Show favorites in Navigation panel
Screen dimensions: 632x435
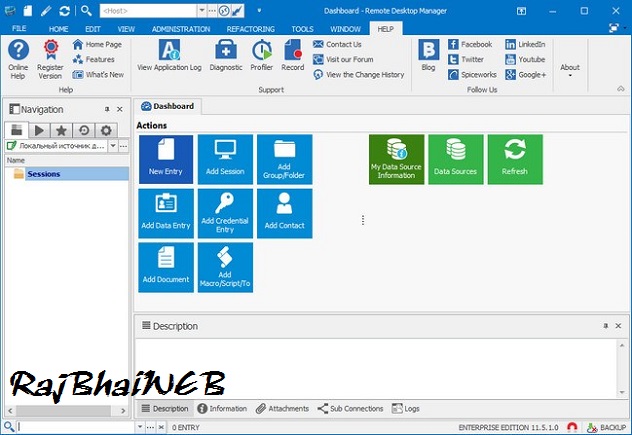tap(61, 130)
